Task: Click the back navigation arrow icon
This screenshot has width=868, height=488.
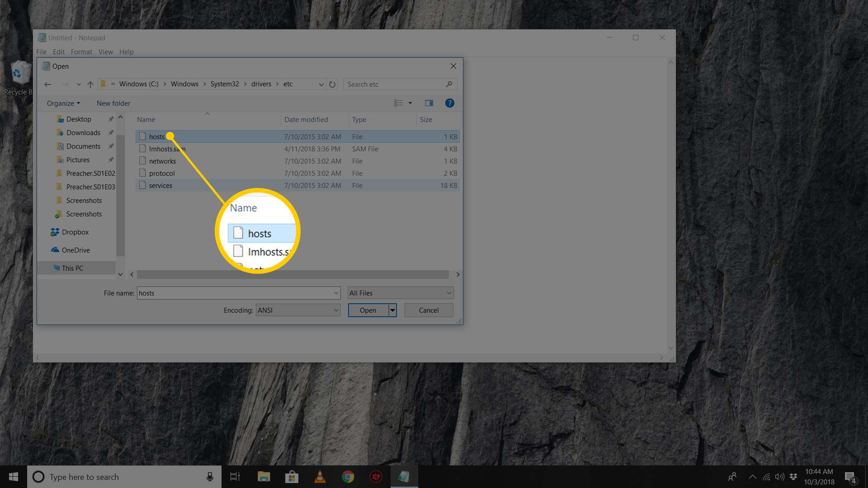Action: [x=47, y=84]
